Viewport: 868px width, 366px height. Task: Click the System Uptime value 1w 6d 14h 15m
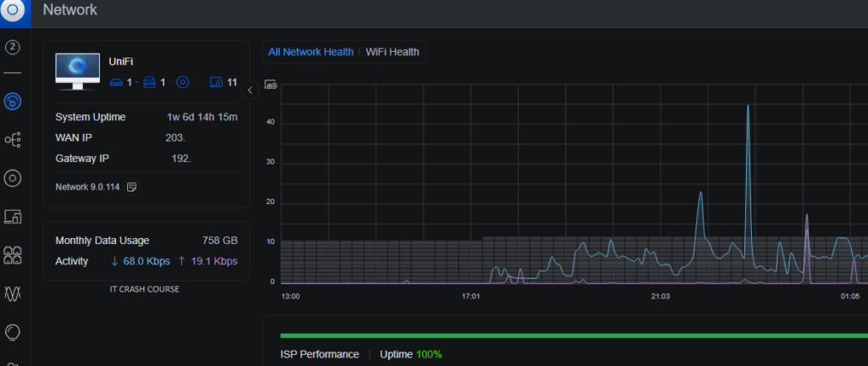click(x=202, y=117)
